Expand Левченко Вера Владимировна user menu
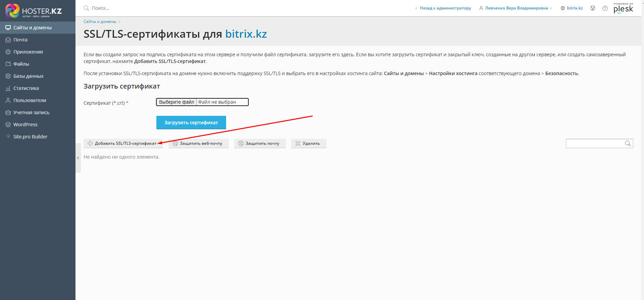644x300 pixels. click(516, 8)
